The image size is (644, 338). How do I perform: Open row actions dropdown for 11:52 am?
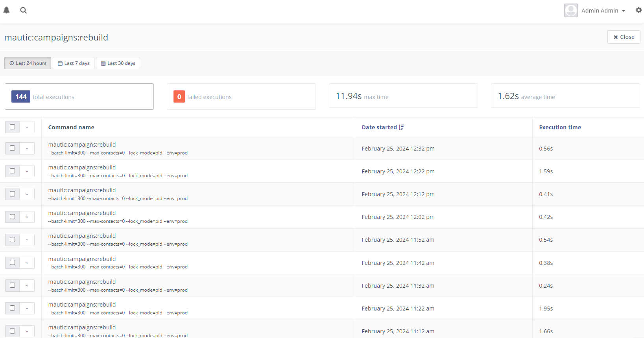coord(27,240)
